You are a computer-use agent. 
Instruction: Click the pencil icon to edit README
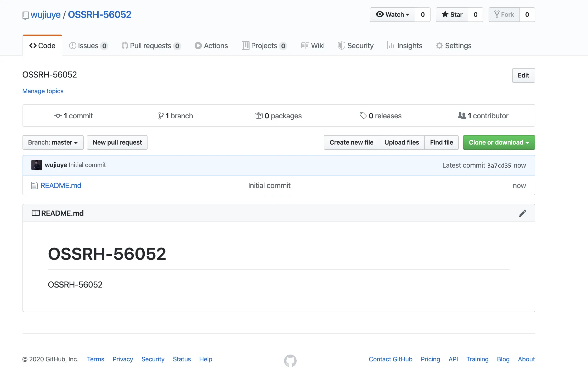tap(522, 213)
